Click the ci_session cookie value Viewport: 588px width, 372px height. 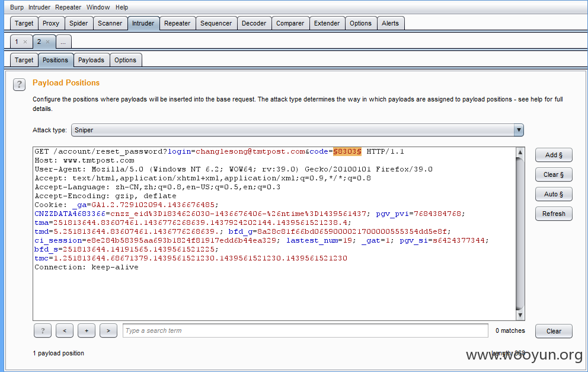181,241
